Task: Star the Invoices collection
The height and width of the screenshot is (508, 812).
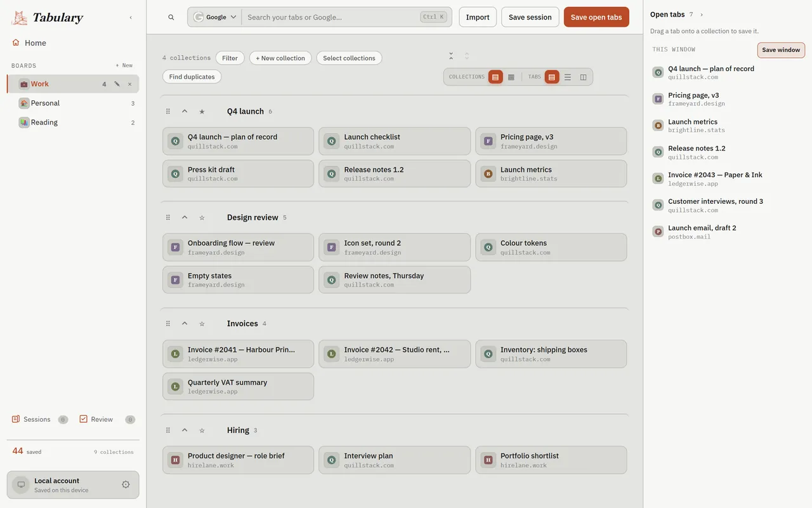Action: [202, 324]
